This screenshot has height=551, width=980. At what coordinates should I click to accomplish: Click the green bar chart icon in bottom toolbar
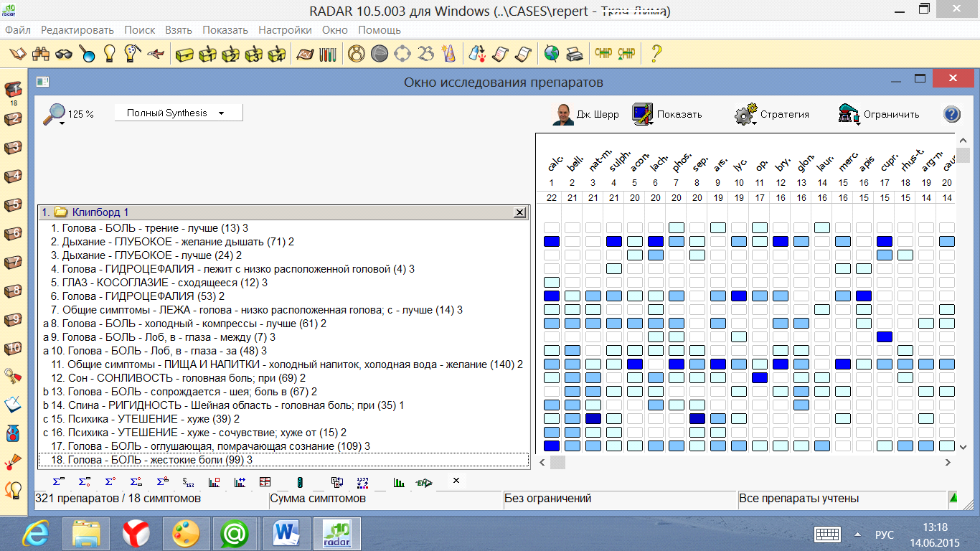coord(400,482)
